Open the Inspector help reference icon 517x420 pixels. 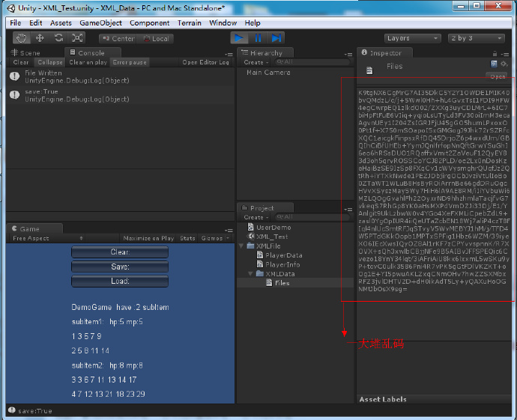coord(494,64)
